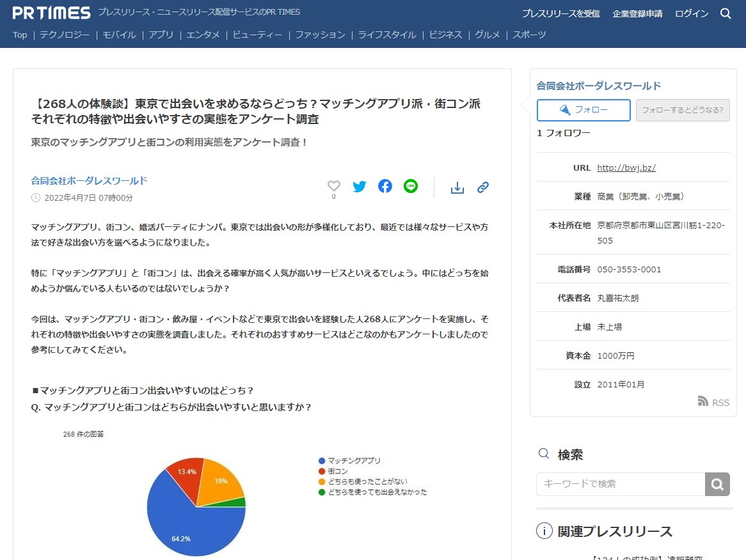The width and height of the screenshot is (746, 560).
Task: Follow the company with the フォロー button
Action: pyautogui.click(x=583, y=110)
